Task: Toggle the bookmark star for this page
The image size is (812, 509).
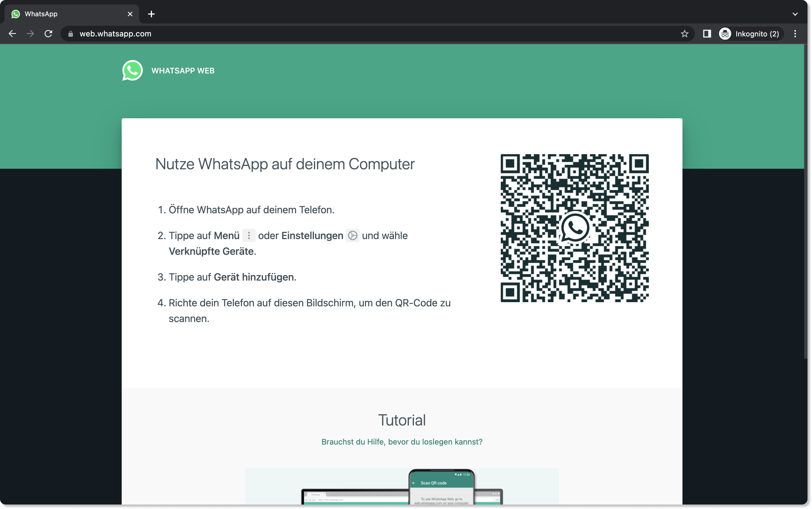Action: tap(685, 34)
